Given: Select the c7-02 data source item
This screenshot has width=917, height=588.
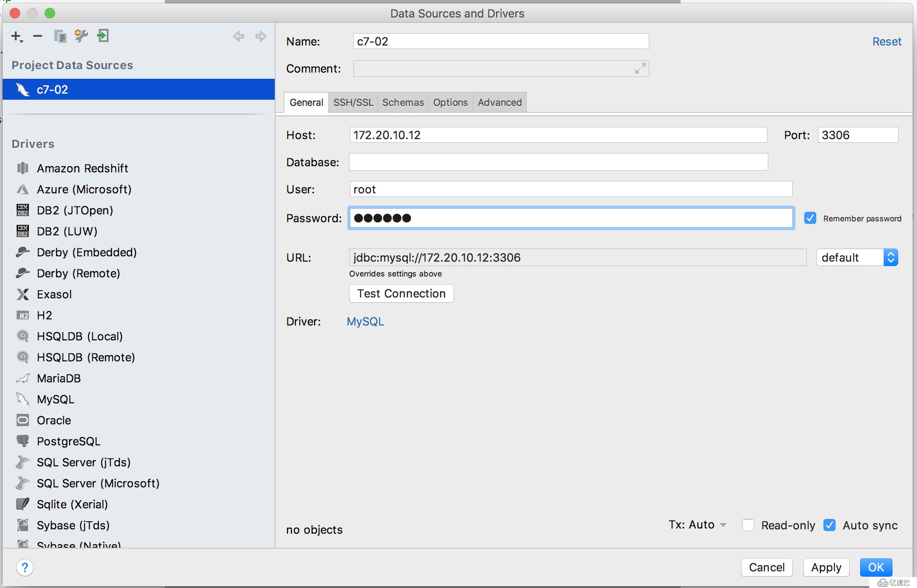Looking at the screenshot, I should (x=138, y=89).
